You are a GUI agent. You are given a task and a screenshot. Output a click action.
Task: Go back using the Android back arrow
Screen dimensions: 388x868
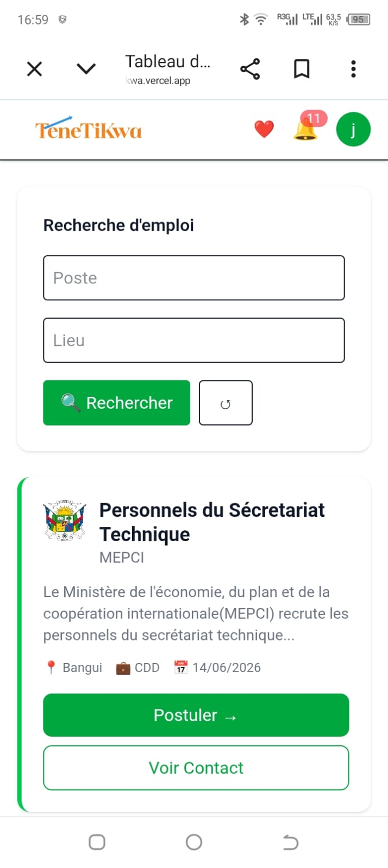click(291, 842)
